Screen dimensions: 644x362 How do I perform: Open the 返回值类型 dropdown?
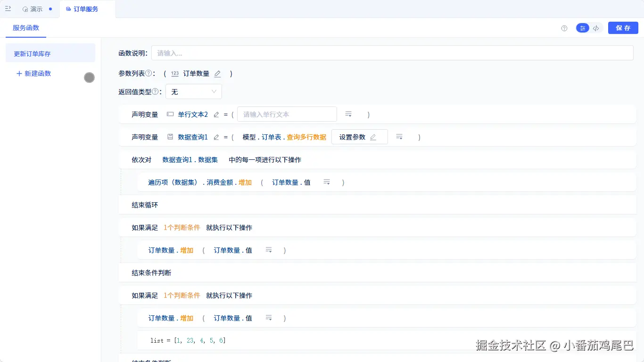pyautogui.click(x=194, y=91)
